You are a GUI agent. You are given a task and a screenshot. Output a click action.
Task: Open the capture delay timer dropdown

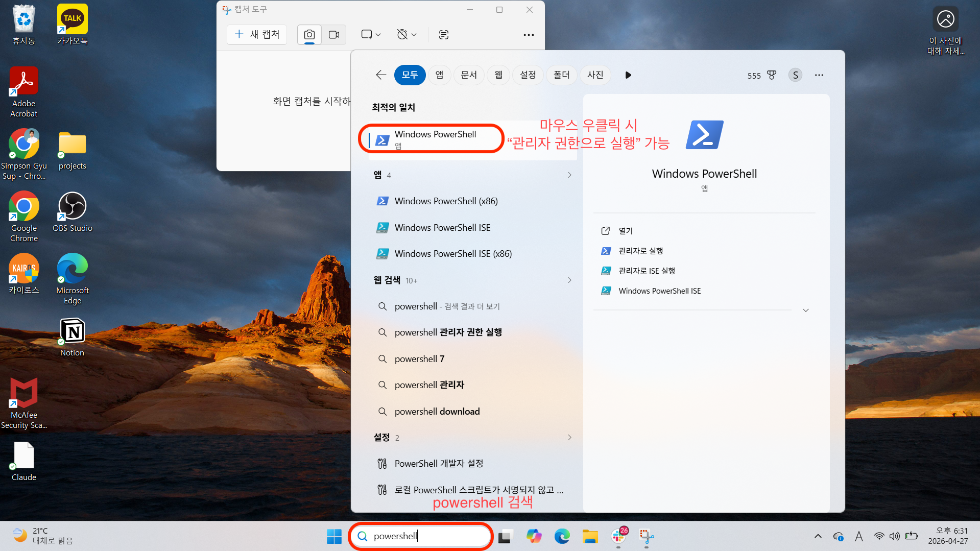[x=406, y=34]
